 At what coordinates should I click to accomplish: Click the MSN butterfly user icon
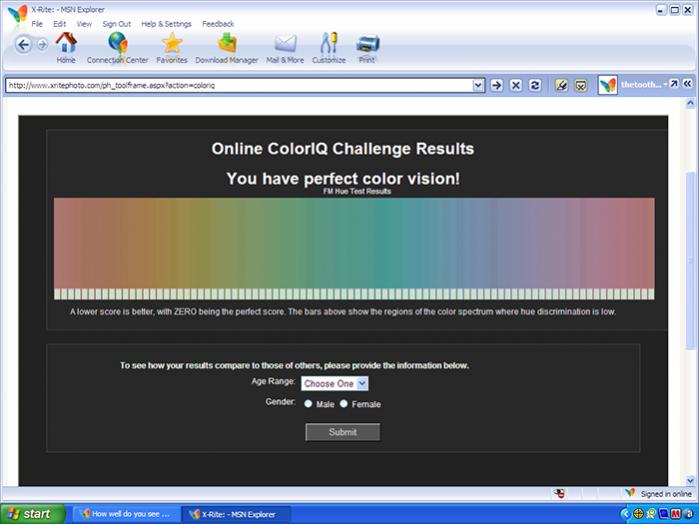click(608, 85)
